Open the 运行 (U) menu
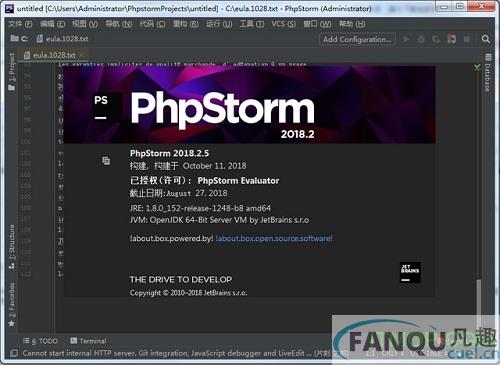The height and width of the screenshot is (365, 500). [219, 24]
